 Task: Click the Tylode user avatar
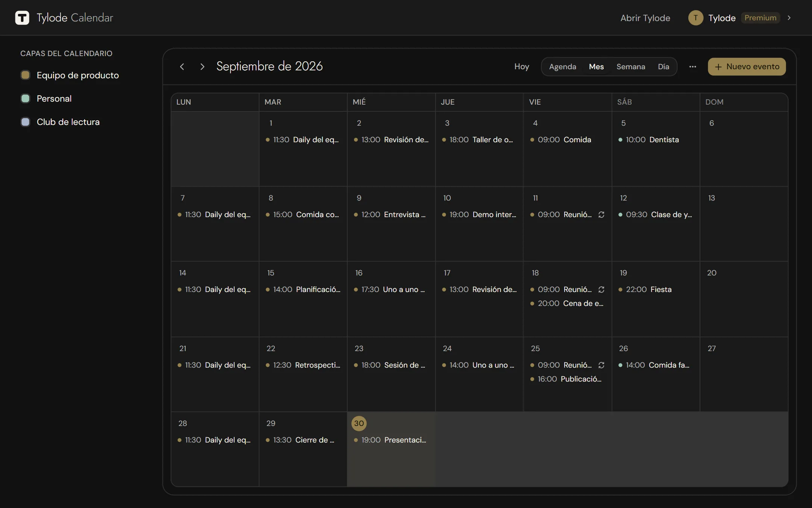(x=695, y=18)
